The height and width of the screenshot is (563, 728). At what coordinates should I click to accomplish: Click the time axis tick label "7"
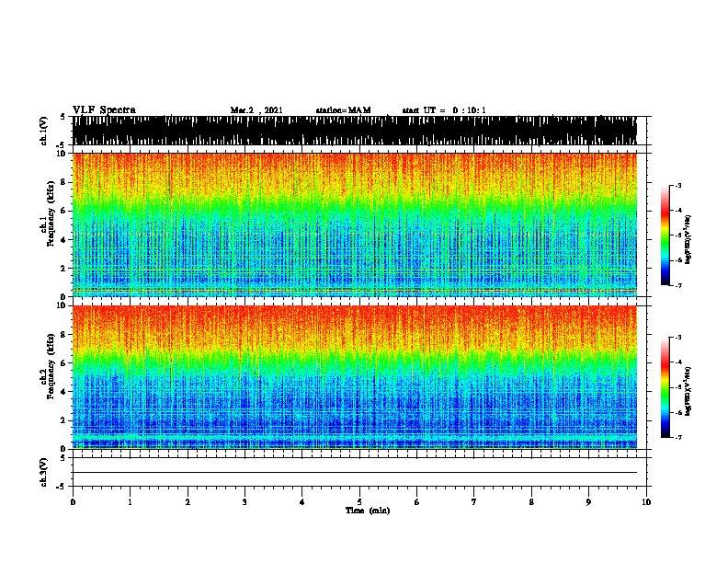(474, 502)
